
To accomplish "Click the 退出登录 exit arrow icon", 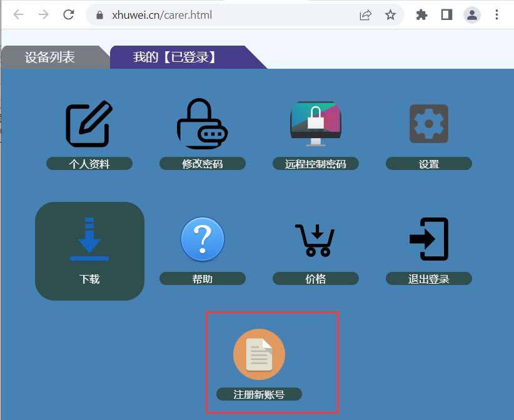I will coord(429,239).
